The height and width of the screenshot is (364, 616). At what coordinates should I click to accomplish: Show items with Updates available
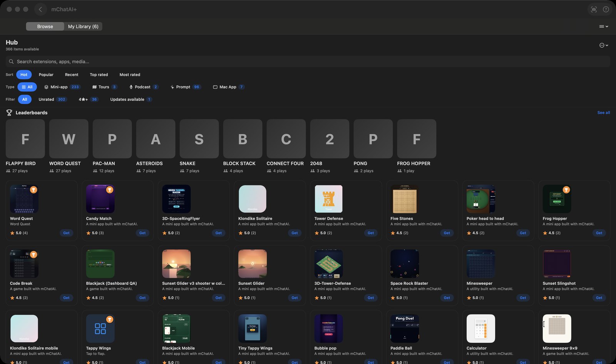click(131, 99)
